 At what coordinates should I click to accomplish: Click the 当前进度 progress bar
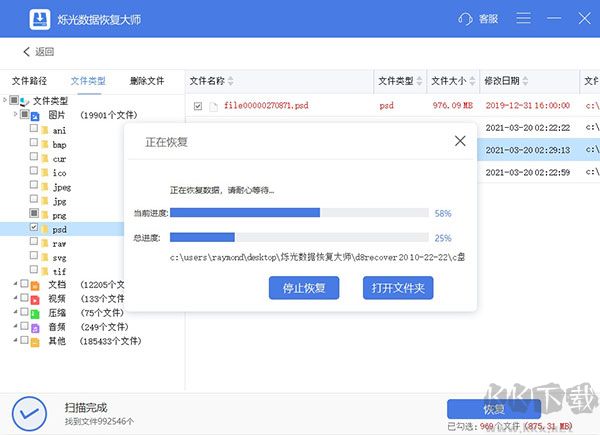[299, 213]
